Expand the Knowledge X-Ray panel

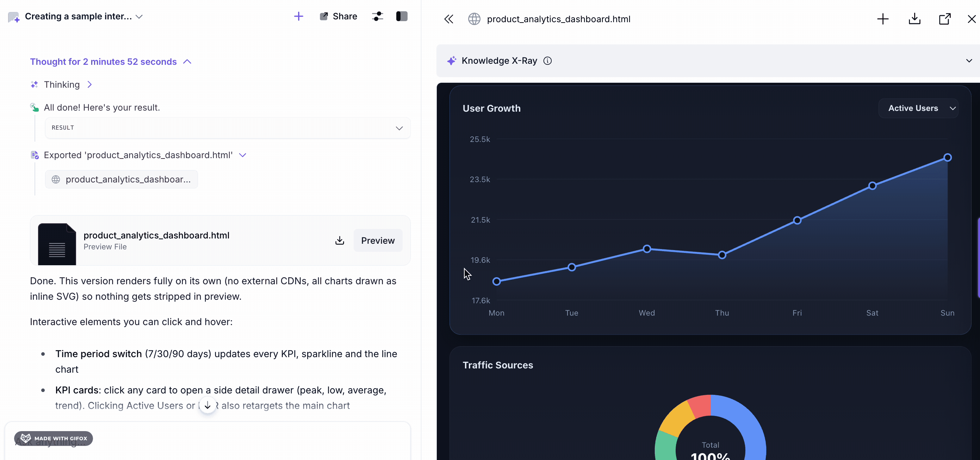(969, 61)
